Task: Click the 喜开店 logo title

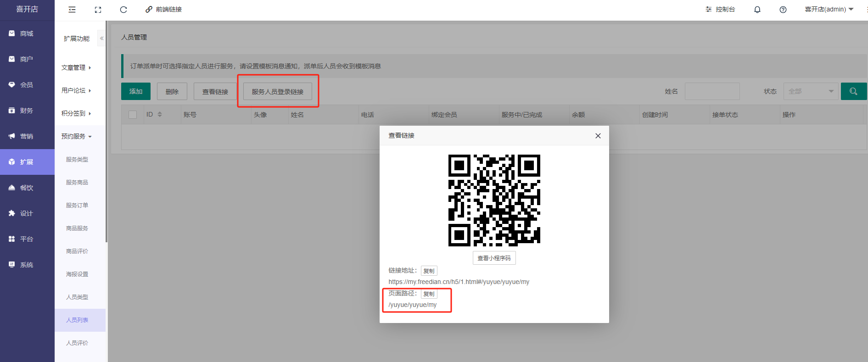Action: (x=27, y=9)
